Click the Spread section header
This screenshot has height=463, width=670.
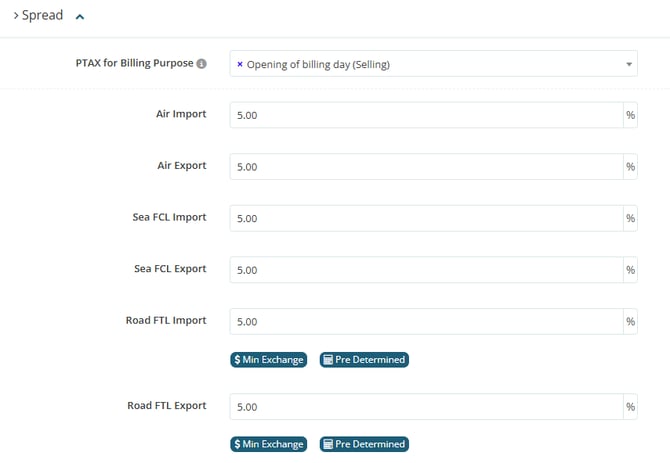click(42, 16)
